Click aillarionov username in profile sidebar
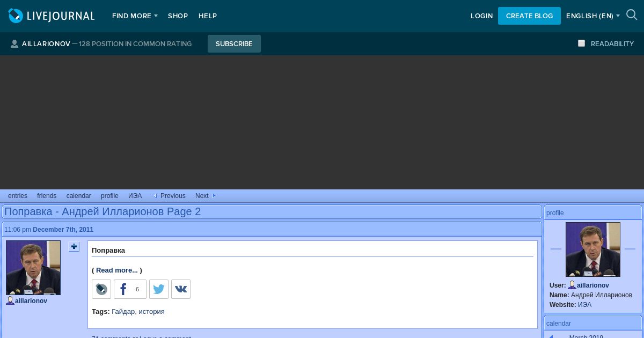 point(593,285)
